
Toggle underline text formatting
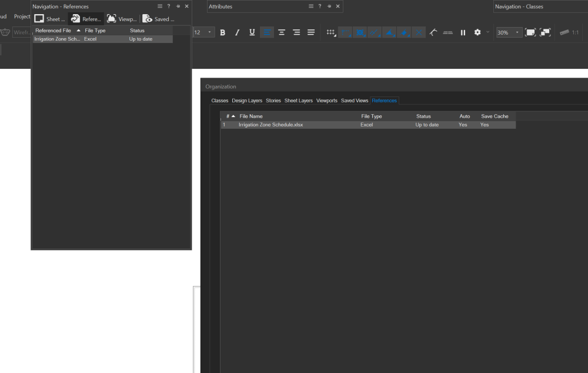pyautogui.click(x=252, y=32)
